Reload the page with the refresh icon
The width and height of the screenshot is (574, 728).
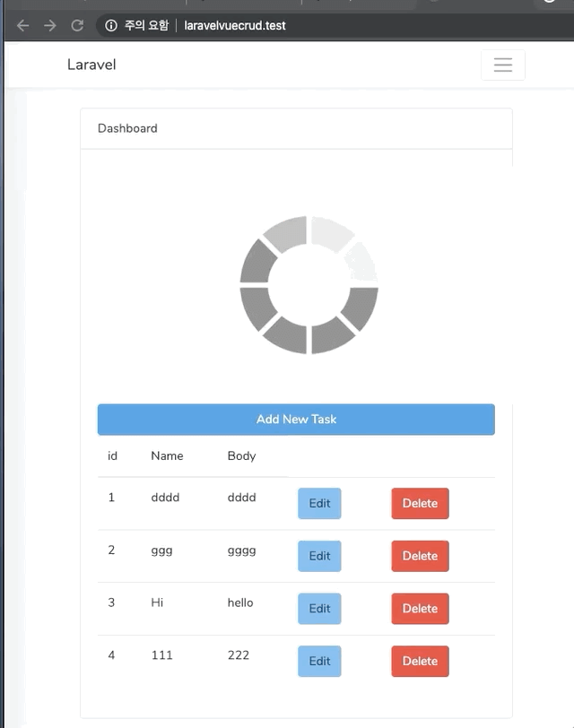click(77, 25)
